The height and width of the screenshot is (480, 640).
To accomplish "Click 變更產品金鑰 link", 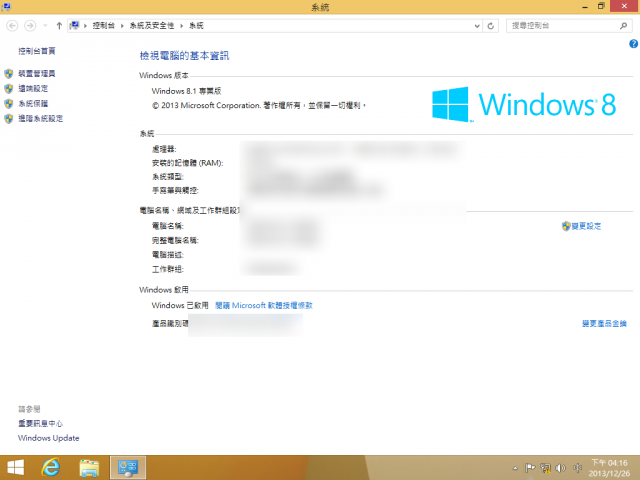I will coord(604,324).
